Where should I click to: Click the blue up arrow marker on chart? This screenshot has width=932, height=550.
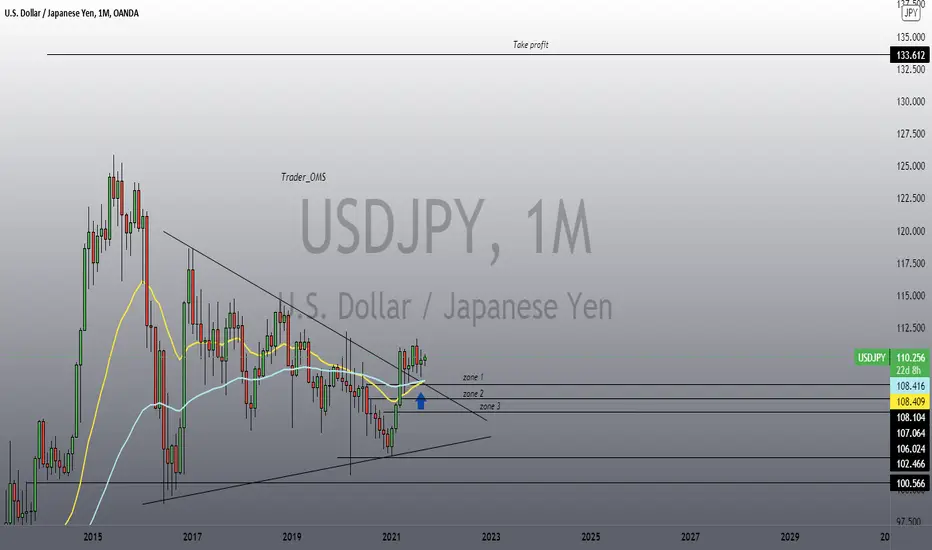tap(421, 401)
